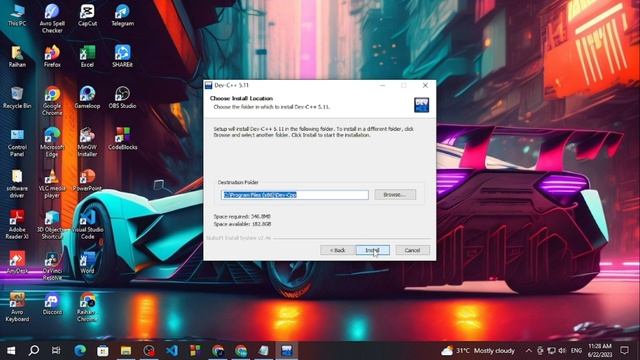Select the SHAREit desktop icon
The width and height of the screenshot is (640, 360).
point(122,57)
